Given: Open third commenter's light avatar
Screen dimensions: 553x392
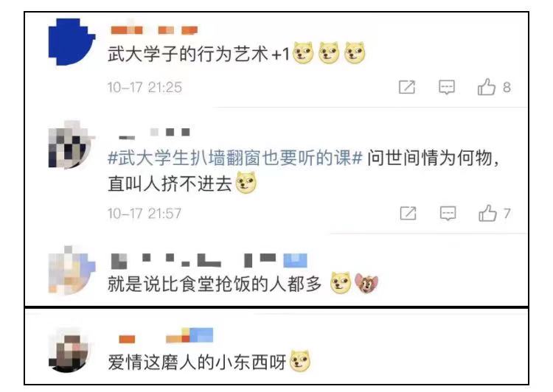Looking at the screenshot, I should [x=72, y=270].
